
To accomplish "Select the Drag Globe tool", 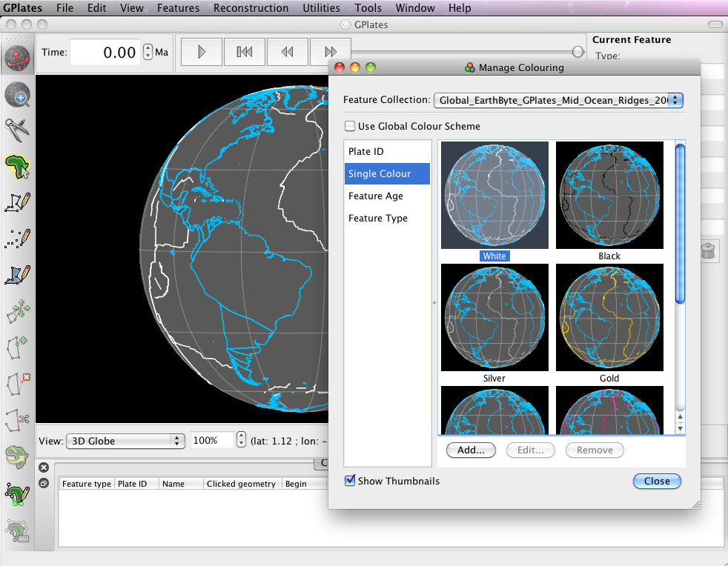I will pyautogui.click(x=18, y=56).
